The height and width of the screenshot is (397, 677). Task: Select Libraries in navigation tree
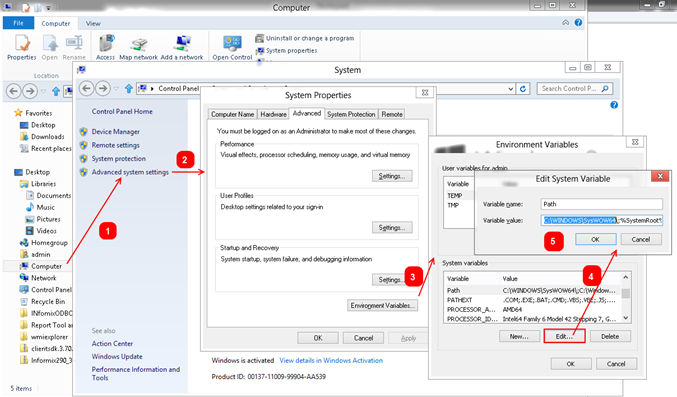coord(38,184)
